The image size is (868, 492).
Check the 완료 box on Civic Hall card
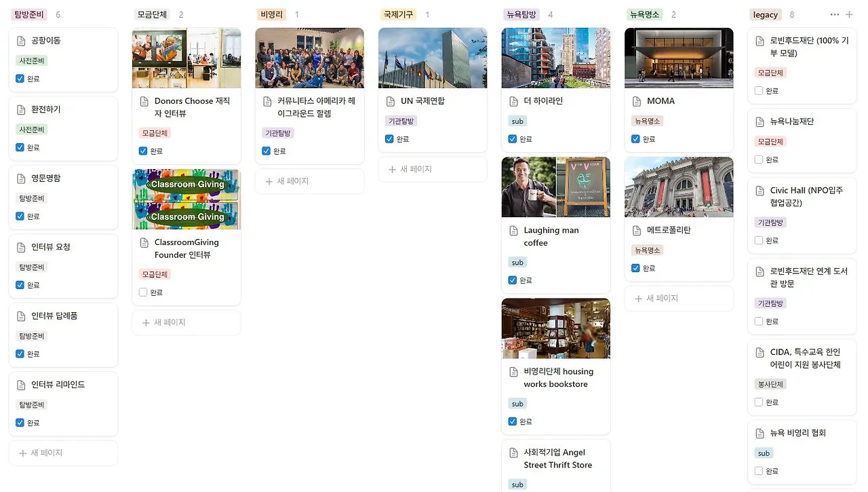(x=759, y=241)
